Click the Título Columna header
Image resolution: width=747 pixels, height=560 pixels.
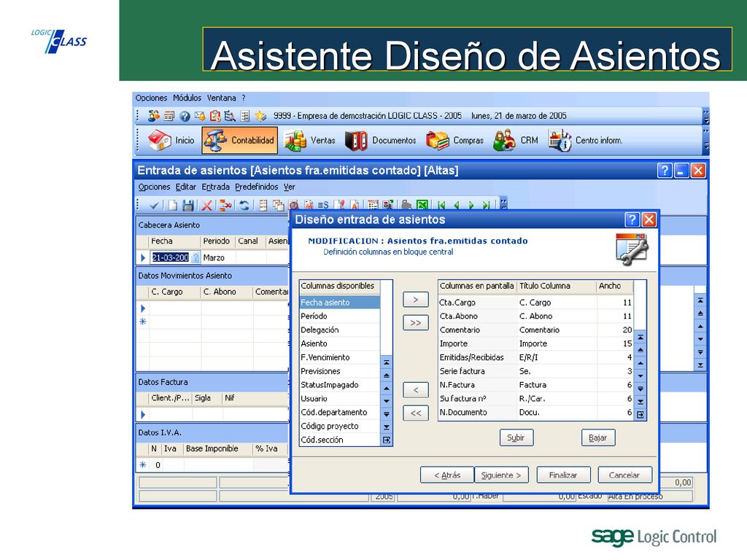click(557, 286)
